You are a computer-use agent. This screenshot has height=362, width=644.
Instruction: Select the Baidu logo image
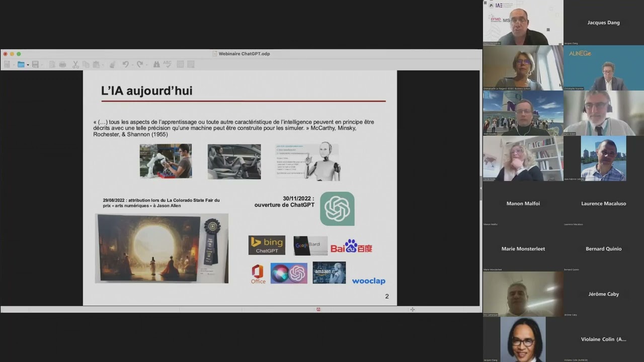point(351,246)
